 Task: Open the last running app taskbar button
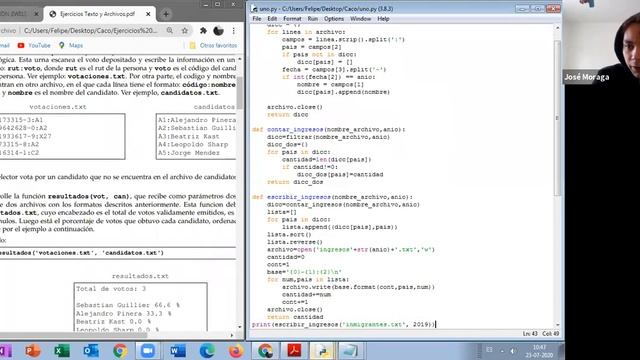351,351
